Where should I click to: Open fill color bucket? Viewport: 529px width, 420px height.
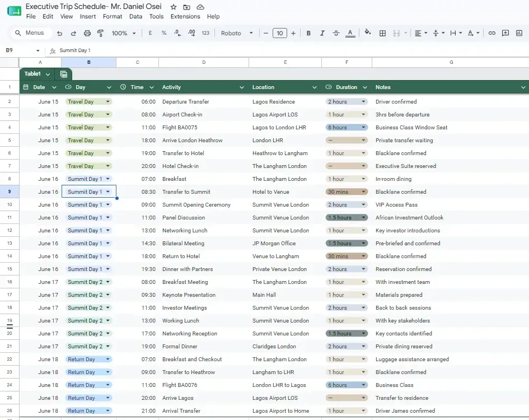(368, 32)
